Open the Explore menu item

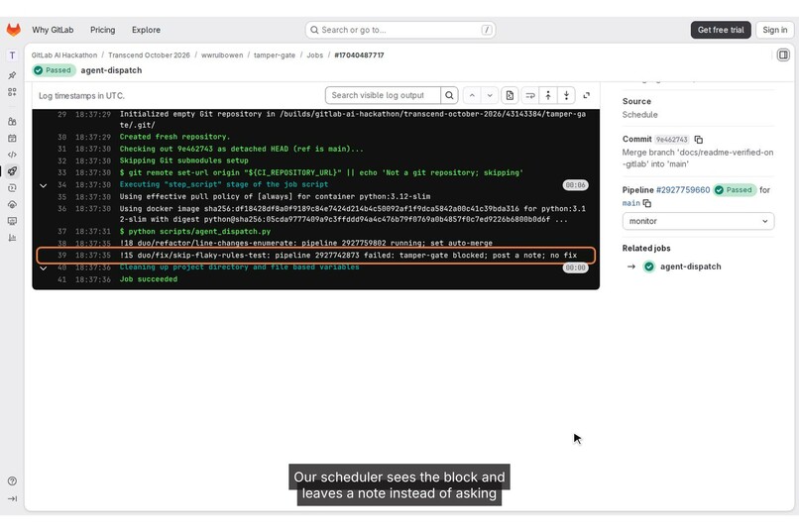tap(146, 30)
